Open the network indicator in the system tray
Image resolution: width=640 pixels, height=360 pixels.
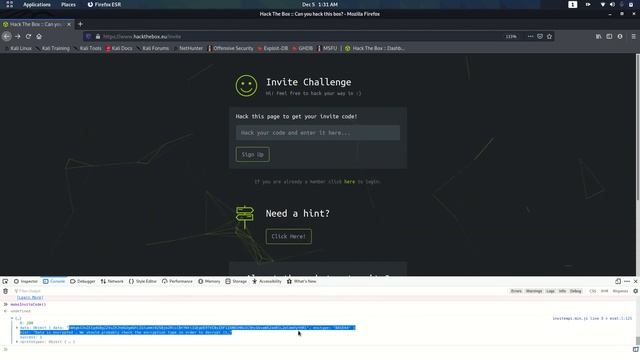[x=602, y=4]
